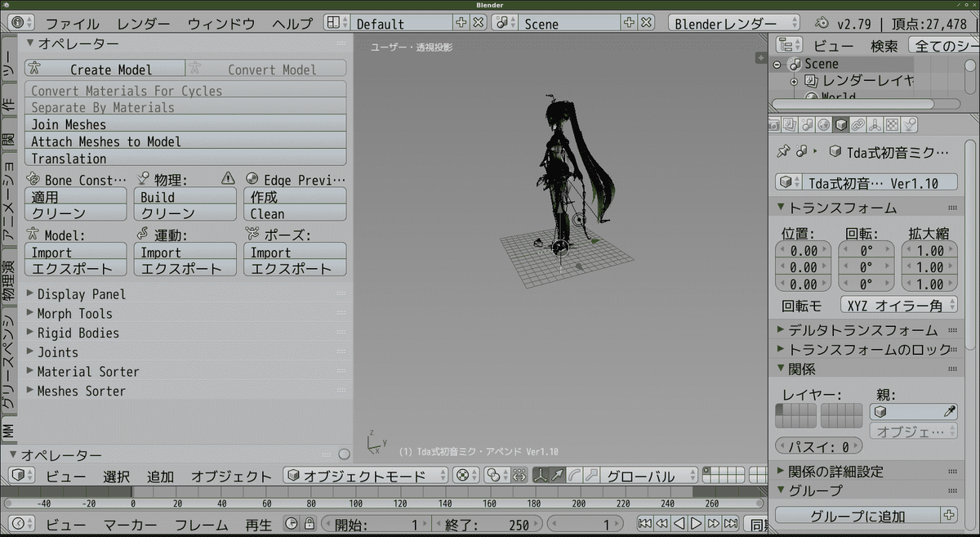The height and width of the screenshot is (537, 980).
Task: Click the 開始 start frame field
Action: tap(376, 524)
